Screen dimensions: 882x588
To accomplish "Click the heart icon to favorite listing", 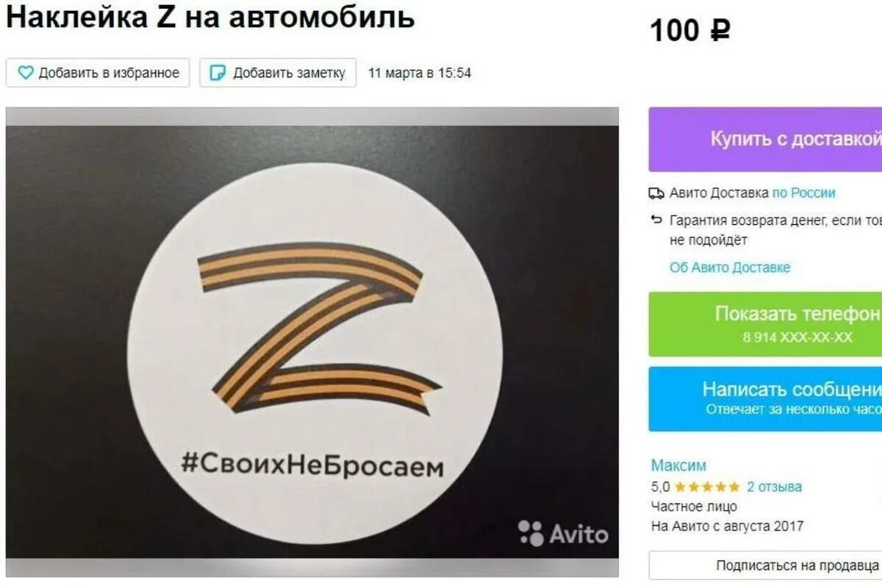I will pyautogui.click(x=26, y=73).
